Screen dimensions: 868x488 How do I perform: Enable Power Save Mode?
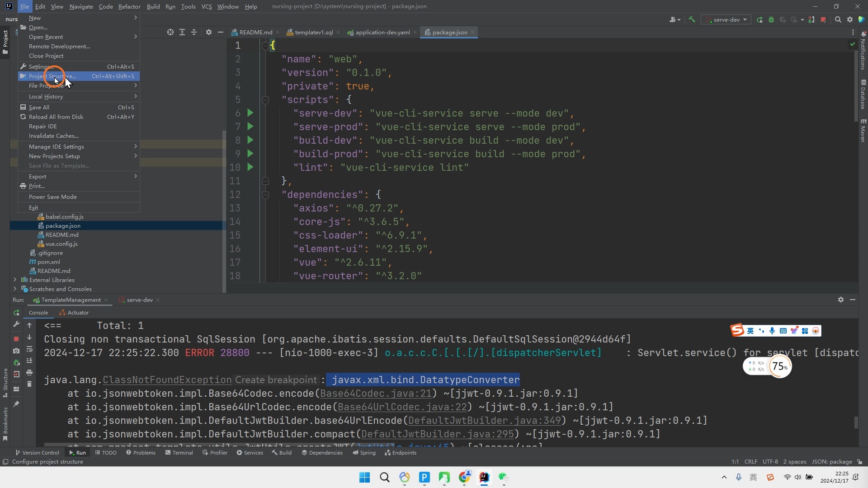click(53, 197)
